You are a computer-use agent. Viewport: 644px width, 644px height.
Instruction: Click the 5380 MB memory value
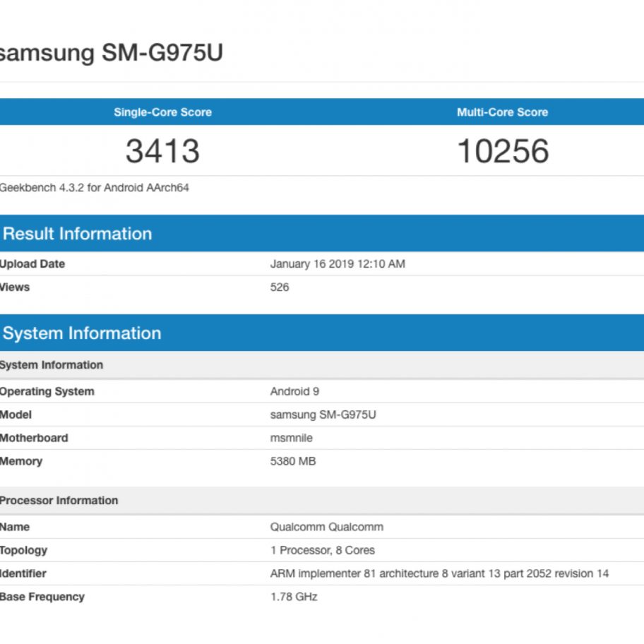(292, 461)
